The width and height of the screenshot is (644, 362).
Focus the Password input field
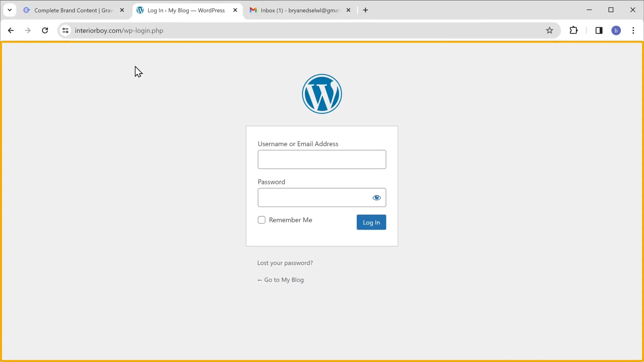(x=322, y=197)
